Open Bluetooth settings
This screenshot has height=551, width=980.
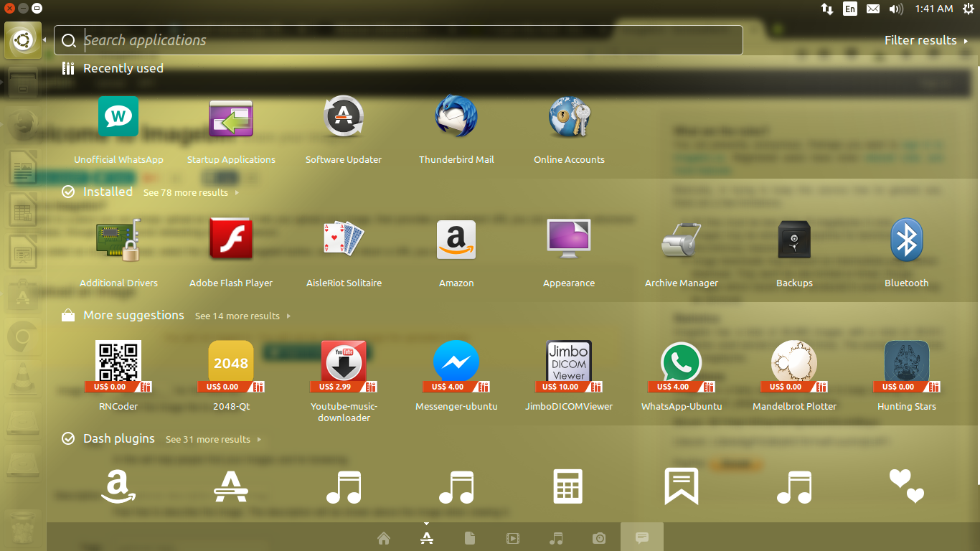click(907, 253)
